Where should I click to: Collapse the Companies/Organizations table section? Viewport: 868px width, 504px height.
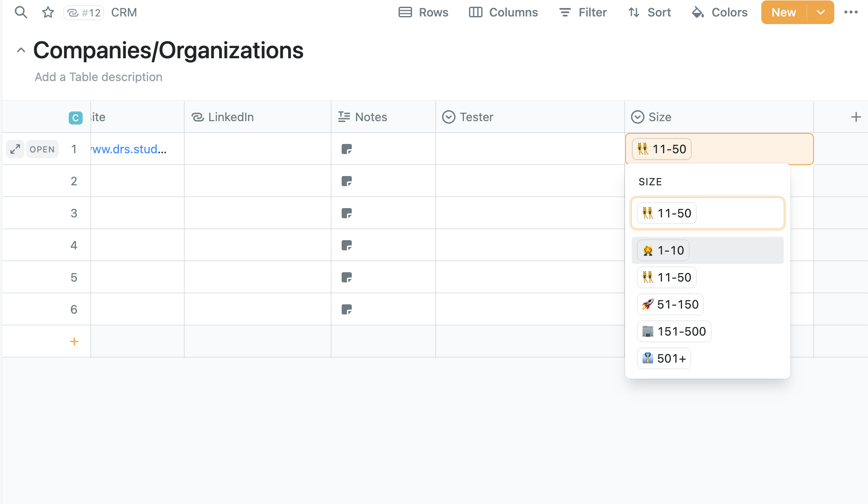point(21,50)
